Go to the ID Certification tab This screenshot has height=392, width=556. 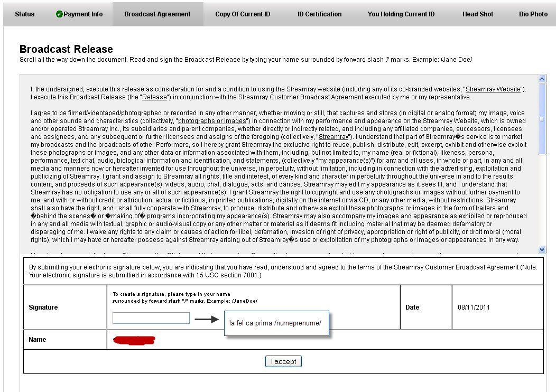point(319,14)
